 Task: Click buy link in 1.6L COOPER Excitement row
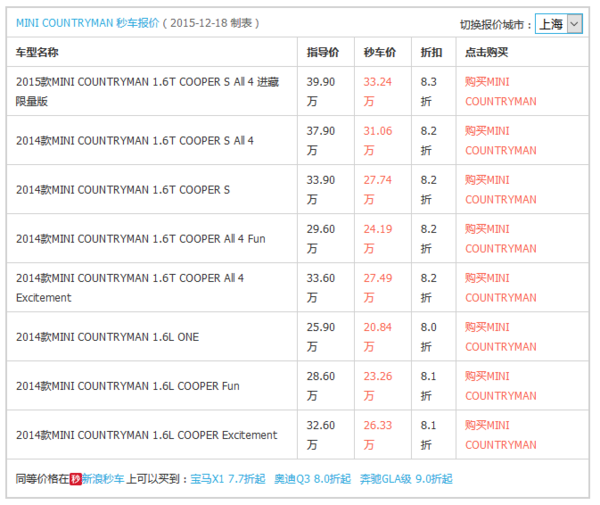(501, 435)
